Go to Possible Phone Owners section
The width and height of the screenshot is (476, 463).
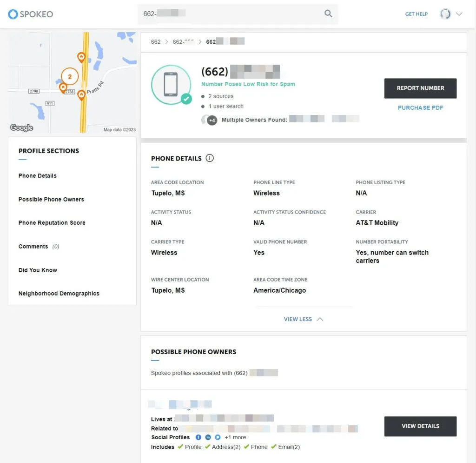(51, 199)
